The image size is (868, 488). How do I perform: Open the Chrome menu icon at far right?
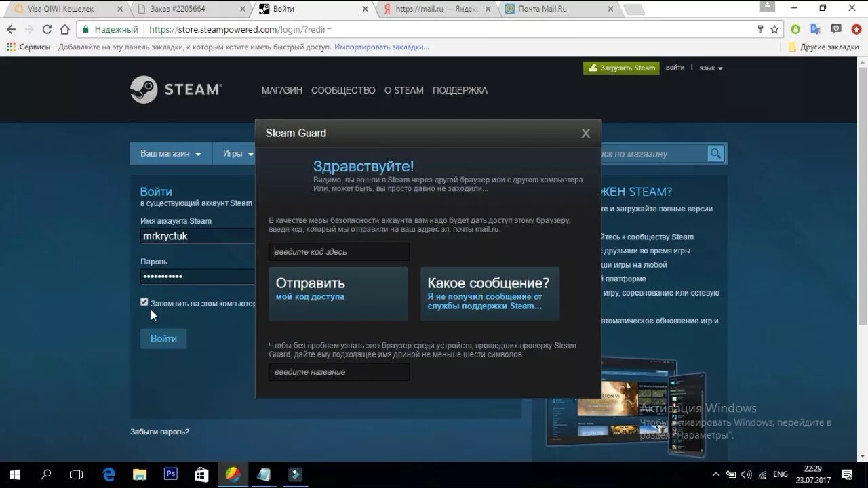click(856, 29)
